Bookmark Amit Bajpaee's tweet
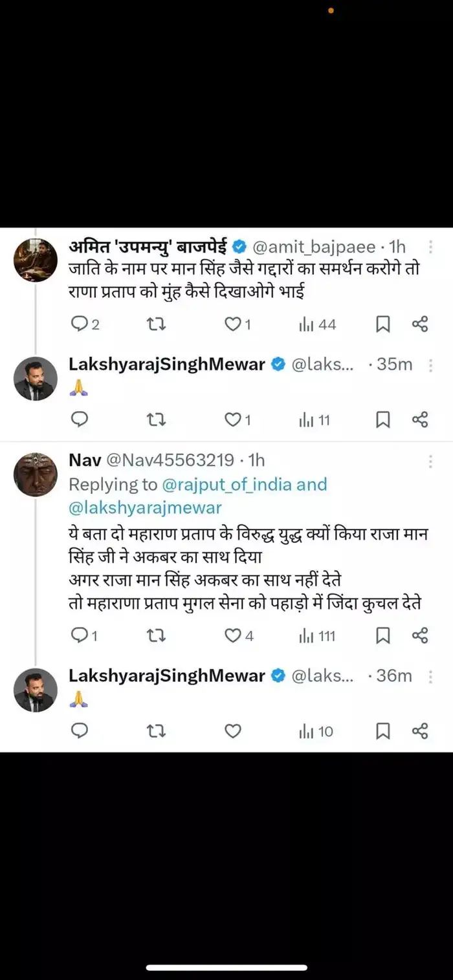Screen dimensions: 453x980 coord(382,324)
